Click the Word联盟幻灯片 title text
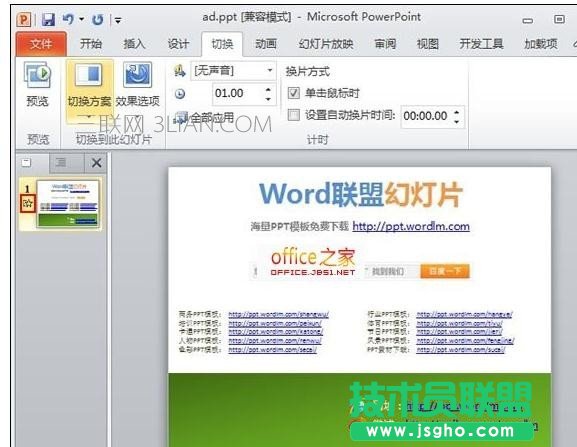The height and width of the screenshot is (447, 577). (361, 194)
